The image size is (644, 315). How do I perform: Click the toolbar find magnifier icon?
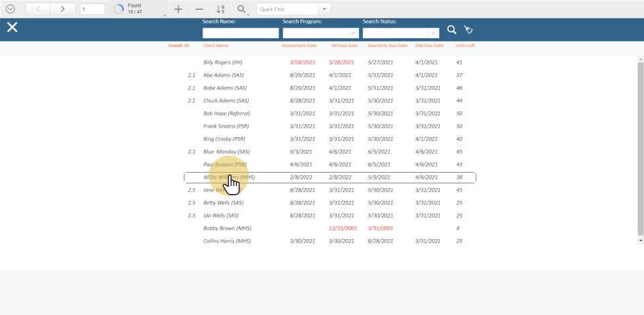241,9
